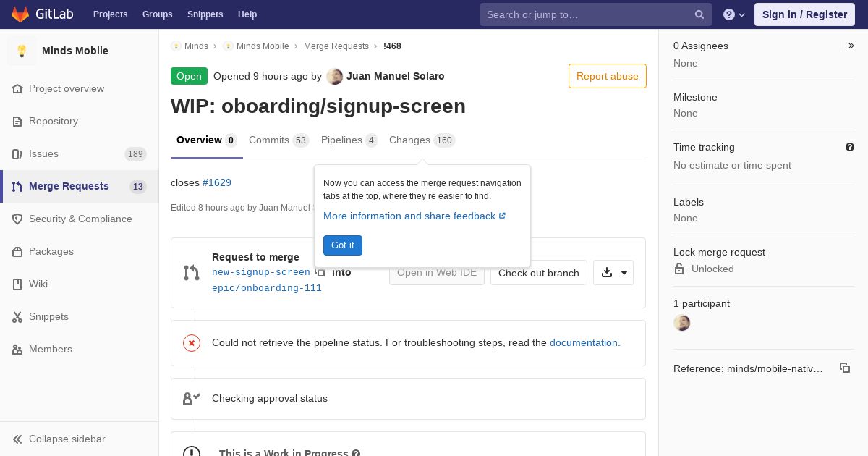Click the Issues sidebar icon
The height and width of the screenshot is (456, 868).
click(x=17, y=154)
